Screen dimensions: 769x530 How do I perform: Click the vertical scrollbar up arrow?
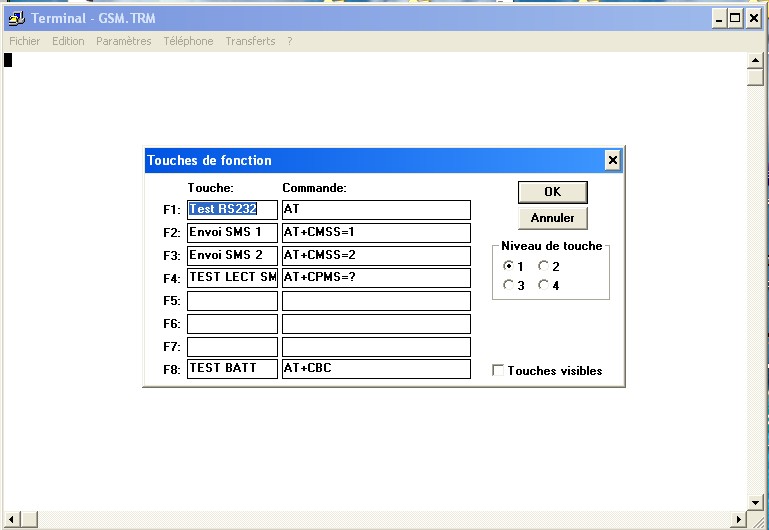756,61
